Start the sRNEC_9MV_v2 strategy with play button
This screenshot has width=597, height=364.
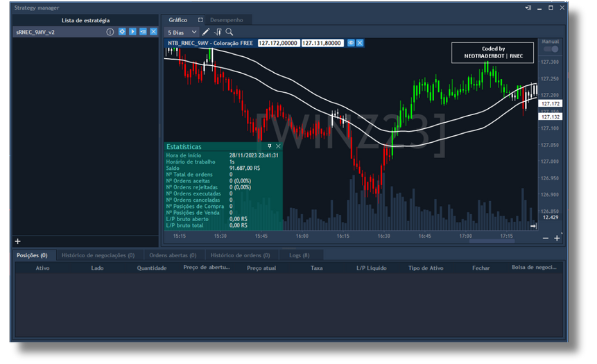[x=132, y=32]
